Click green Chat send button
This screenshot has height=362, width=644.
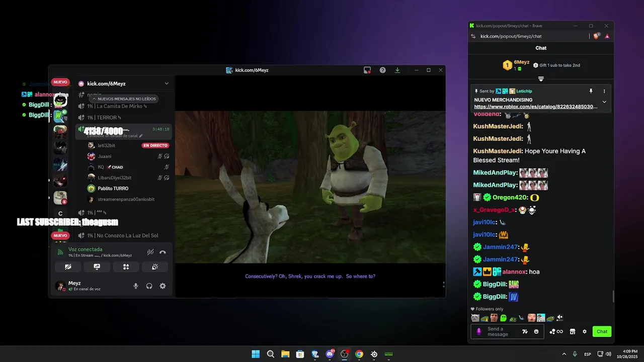coord(602,331)
